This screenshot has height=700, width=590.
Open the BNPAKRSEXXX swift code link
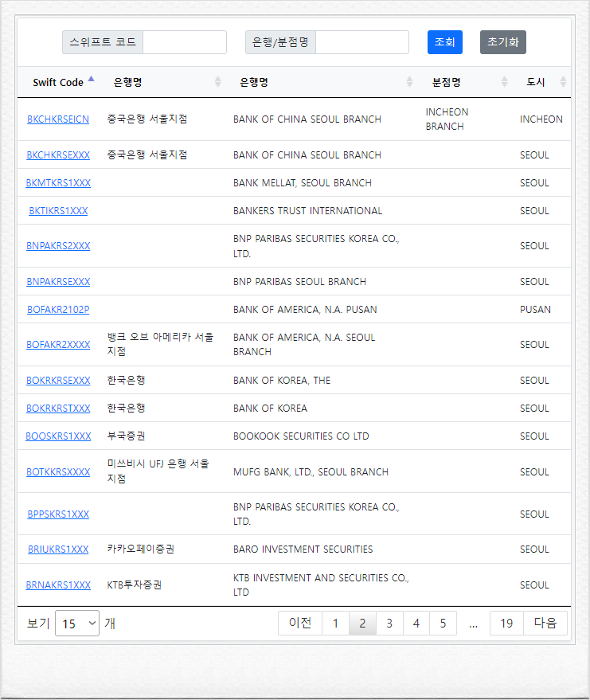click(x=58, y=282)
